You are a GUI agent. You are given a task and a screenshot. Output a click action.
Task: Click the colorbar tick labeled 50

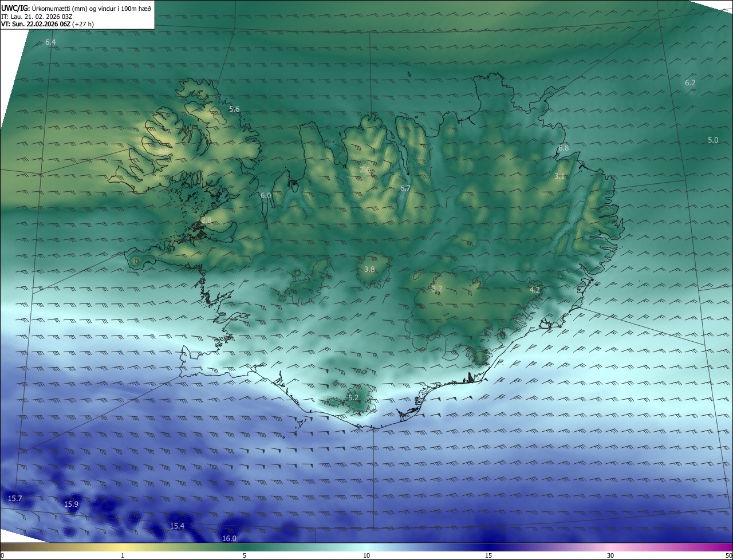(x=728, y=555)
